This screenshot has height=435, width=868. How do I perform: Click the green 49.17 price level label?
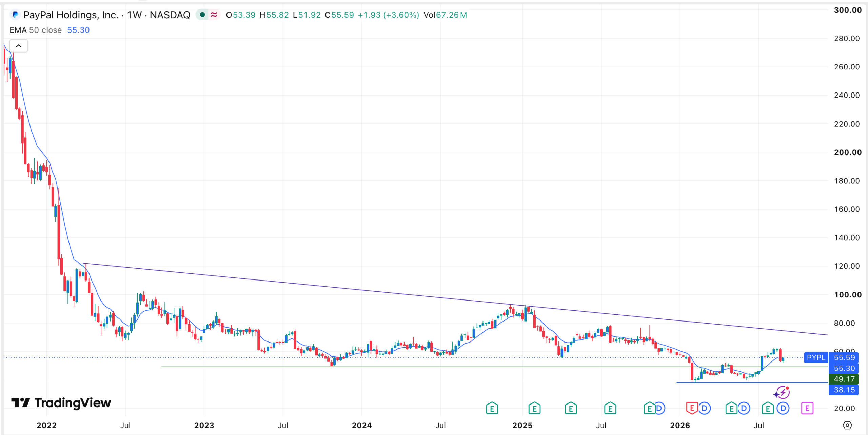point(844,379)
